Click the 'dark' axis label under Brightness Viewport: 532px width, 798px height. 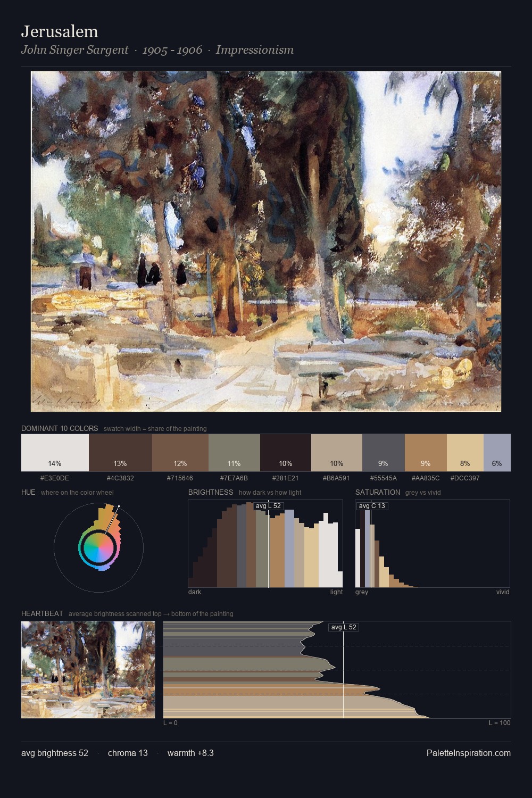[195, 592]
